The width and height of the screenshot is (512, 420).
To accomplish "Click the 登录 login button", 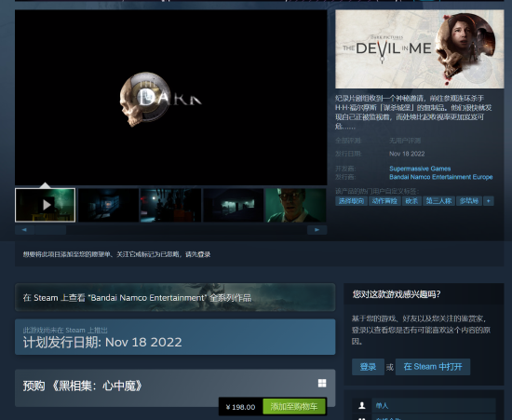I will (x=368, y=367).
